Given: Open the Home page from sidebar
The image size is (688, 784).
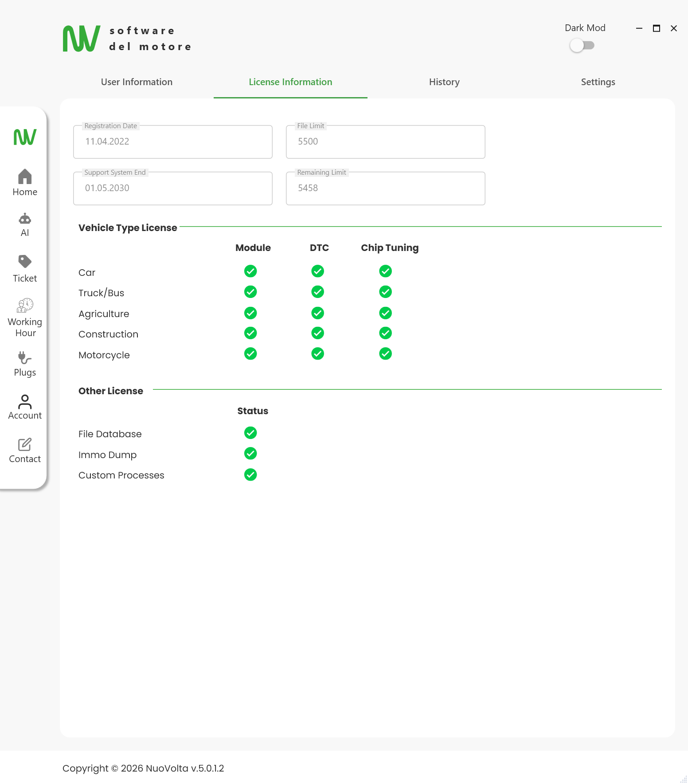Looking at the screenshot, I should [x=25, y=182].
